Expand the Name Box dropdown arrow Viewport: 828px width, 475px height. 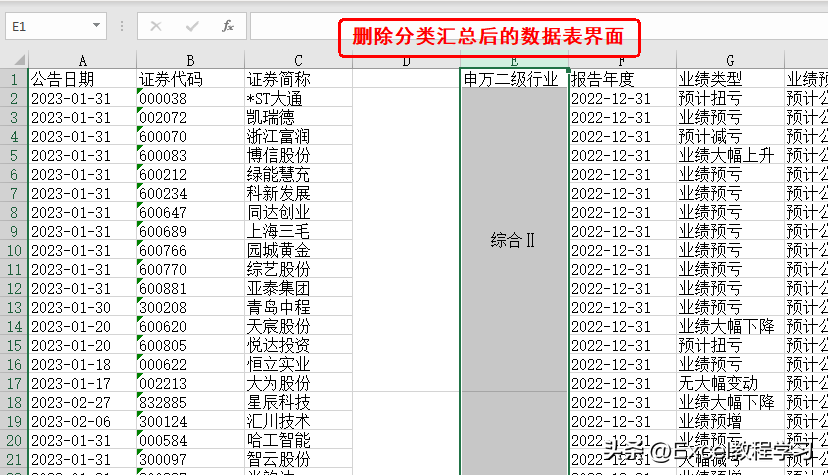click(96, 26)
